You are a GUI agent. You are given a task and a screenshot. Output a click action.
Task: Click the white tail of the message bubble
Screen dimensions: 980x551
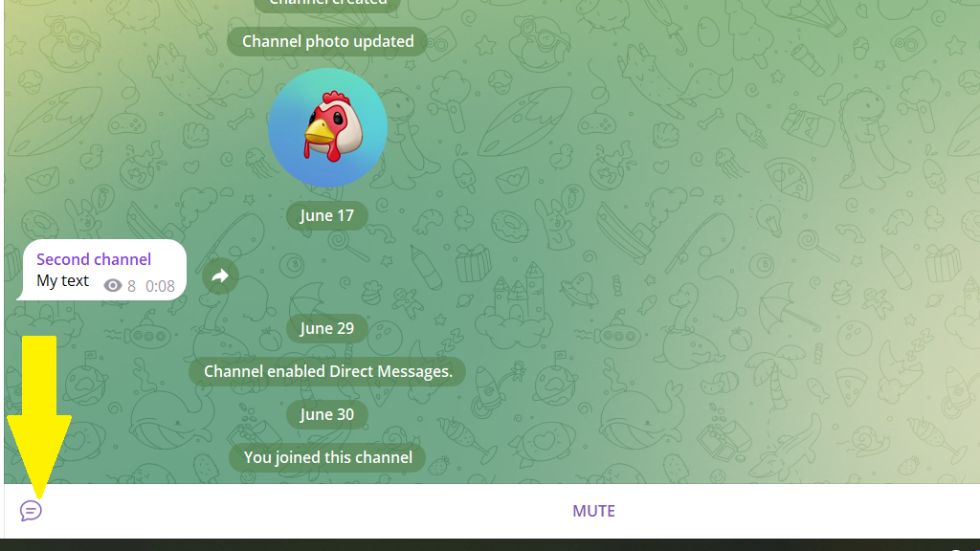[x=21, y=295]
